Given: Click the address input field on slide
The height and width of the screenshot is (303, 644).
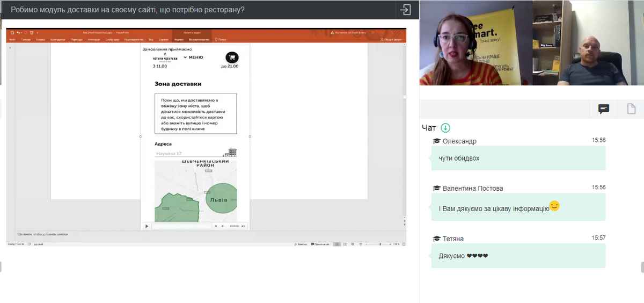Looking at the screenshot, I should 189,154.
